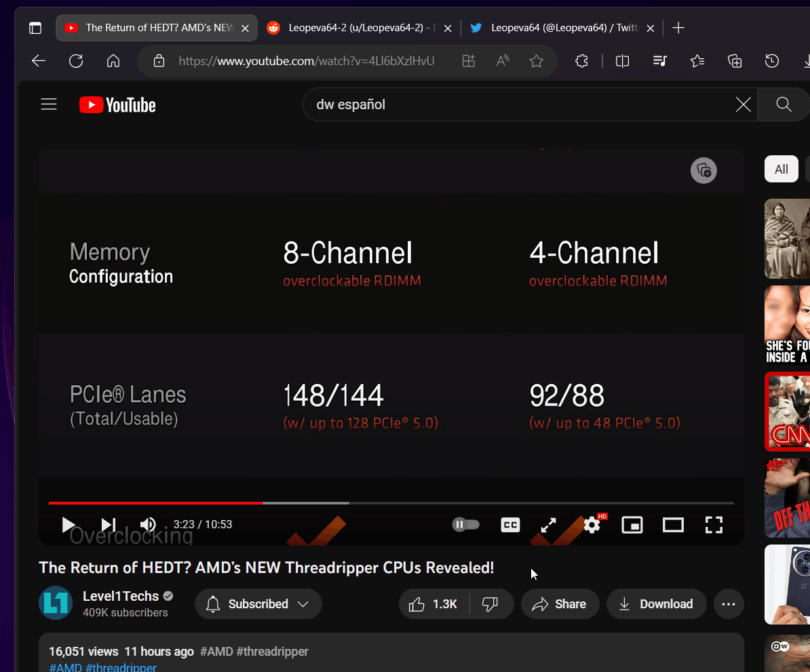This screenshot has height=672, width=810.
Task: Like the video
Action: pyautogui.click(x=433, y=604)
